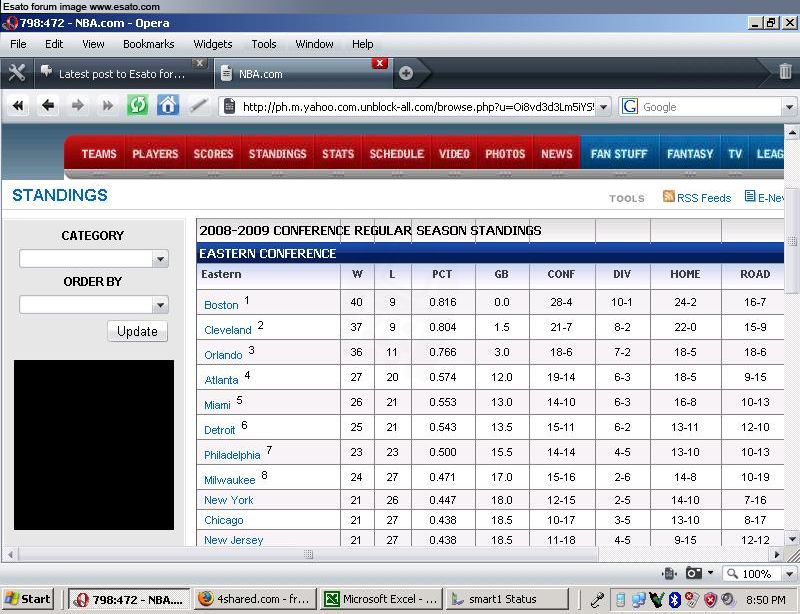Viewport: 800px width, 614px height.
Task: Click the green checkmark tray icon
Action: tap(657, 600)
